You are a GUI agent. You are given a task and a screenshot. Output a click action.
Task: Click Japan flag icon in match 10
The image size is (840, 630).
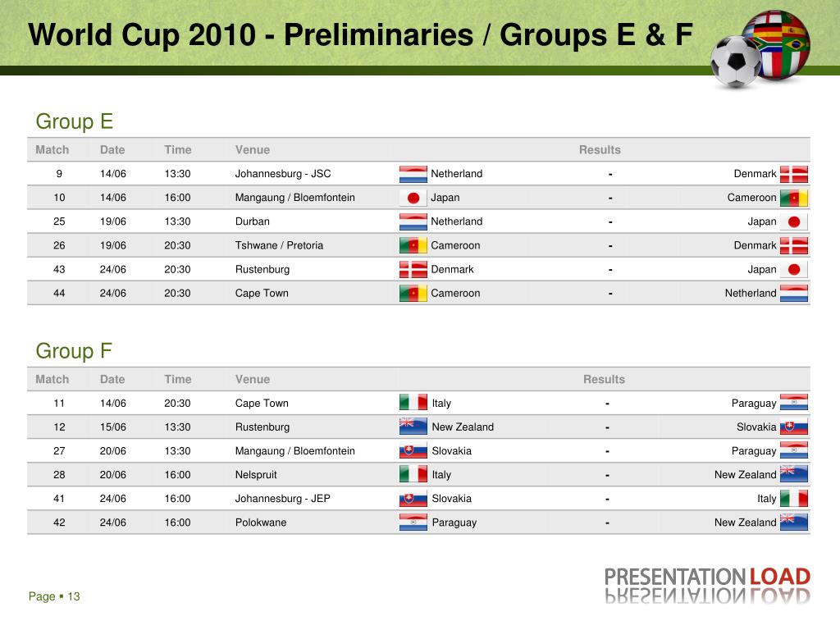413,199
